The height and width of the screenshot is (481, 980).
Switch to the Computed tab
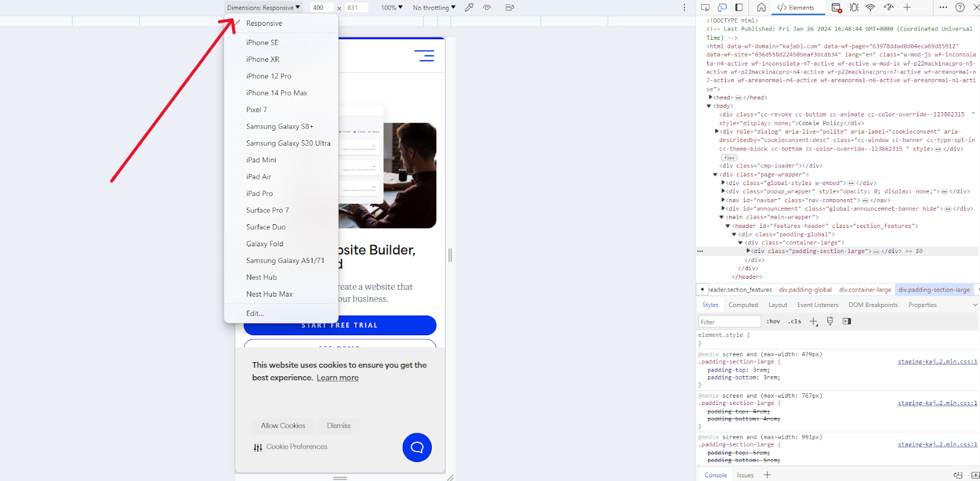(743, 305)
